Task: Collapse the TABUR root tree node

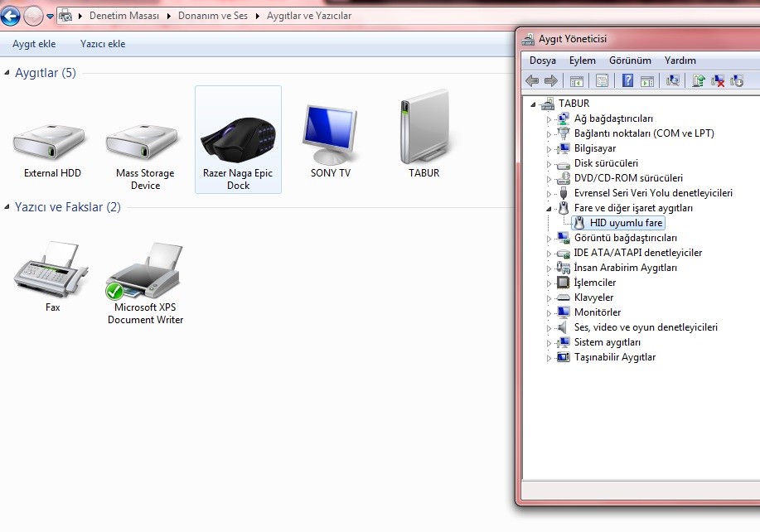Action: click(x=533, y=104)
